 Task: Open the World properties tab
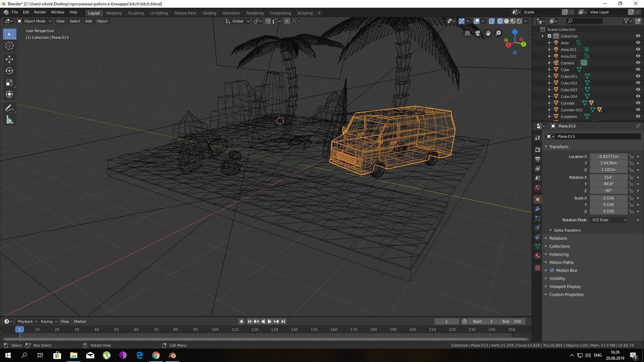pyautogui.click(x=538, y=187)
